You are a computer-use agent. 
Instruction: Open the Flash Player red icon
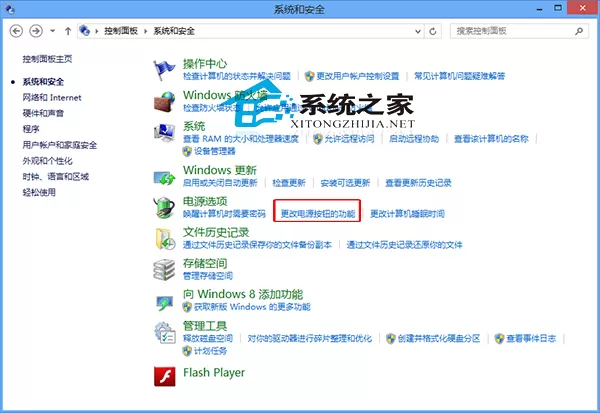[165, 376]
